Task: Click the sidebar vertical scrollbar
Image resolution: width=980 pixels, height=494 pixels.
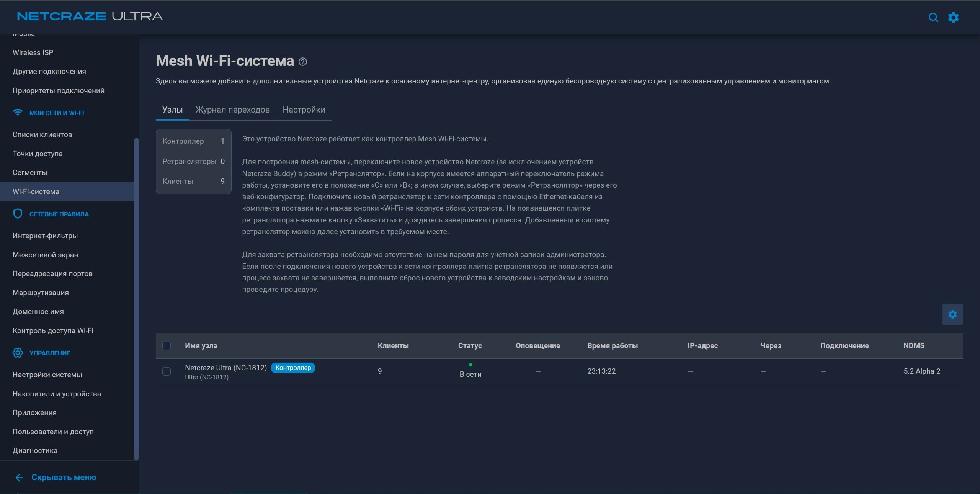Action: click(136, 299)
